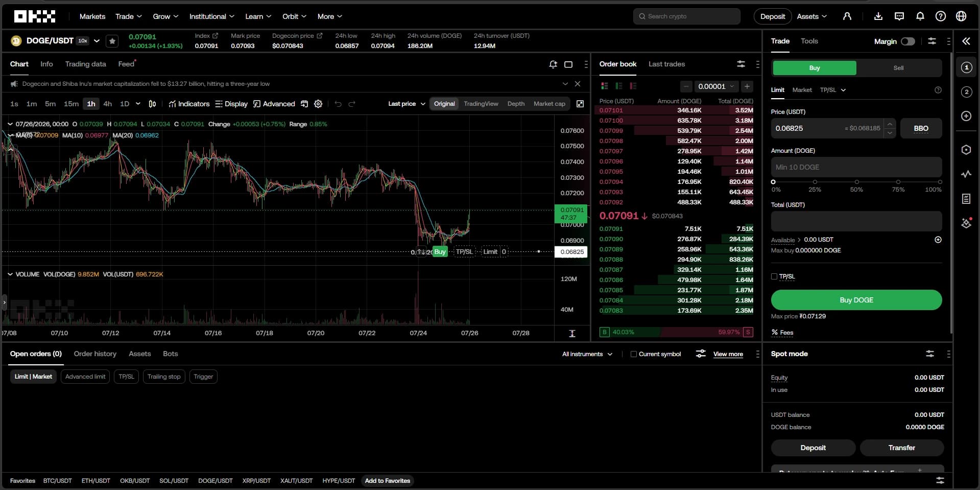
Task: Expand the DOGE/USDT pair selector
Action: click(97, 41)
